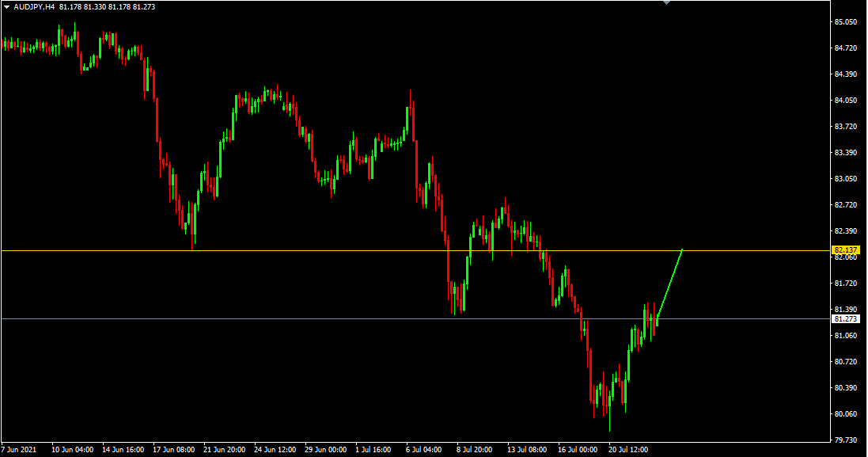
Task: Click the 82.390 price scale label
Action: click(x=846, y=231)
